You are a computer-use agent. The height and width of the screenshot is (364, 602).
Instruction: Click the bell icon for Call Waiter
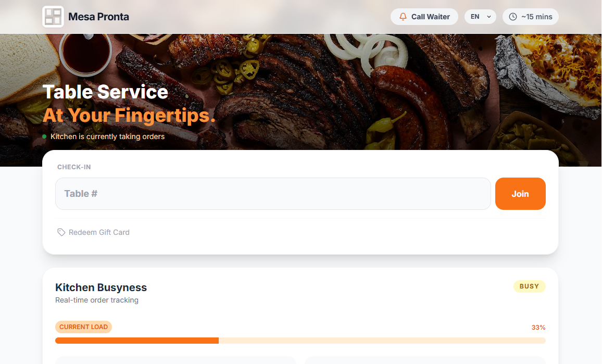[x=403, y=17]
